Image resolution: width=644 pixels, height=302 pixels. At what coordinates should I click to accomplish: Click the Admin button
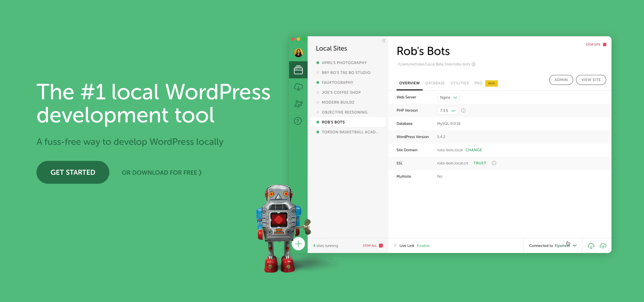(561, 80)
